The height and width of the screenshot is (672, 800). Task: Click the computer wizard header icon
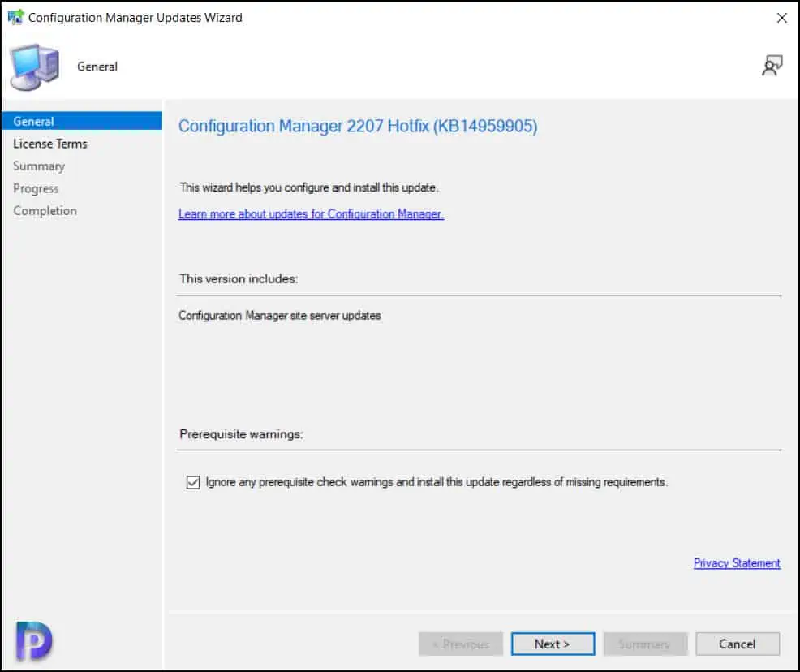coord(35,67)
